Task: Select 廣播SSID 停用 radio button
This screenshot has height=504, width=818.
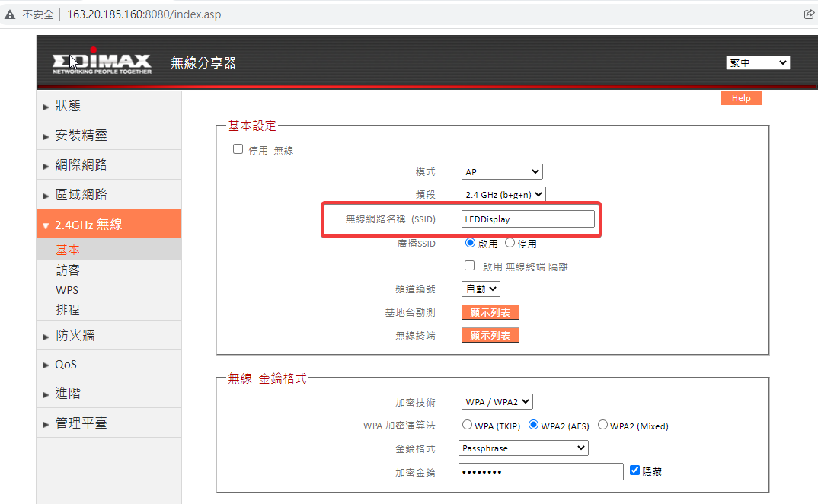Action: click(x=510, y=243)
